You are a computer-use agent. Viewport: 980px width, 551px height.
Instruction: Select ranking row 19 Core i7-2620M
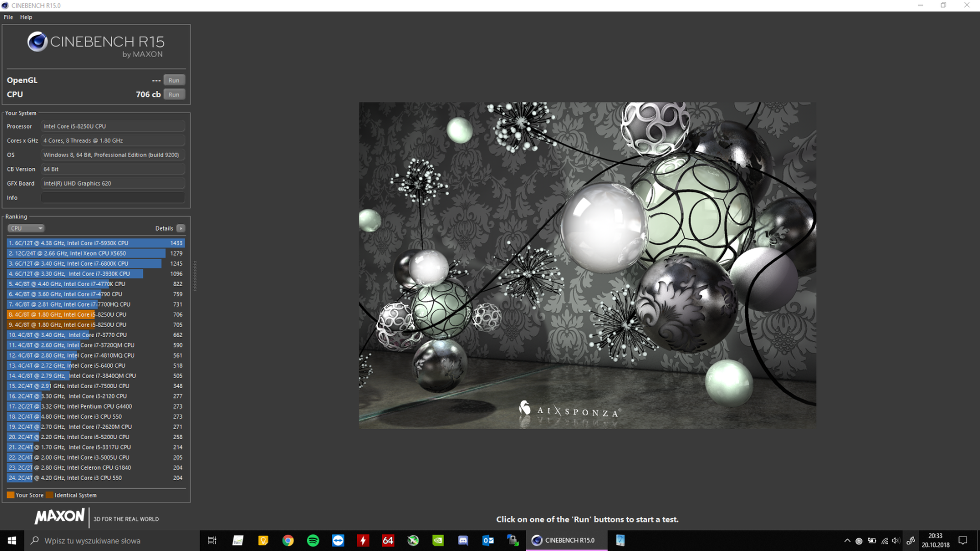point(96,427)
